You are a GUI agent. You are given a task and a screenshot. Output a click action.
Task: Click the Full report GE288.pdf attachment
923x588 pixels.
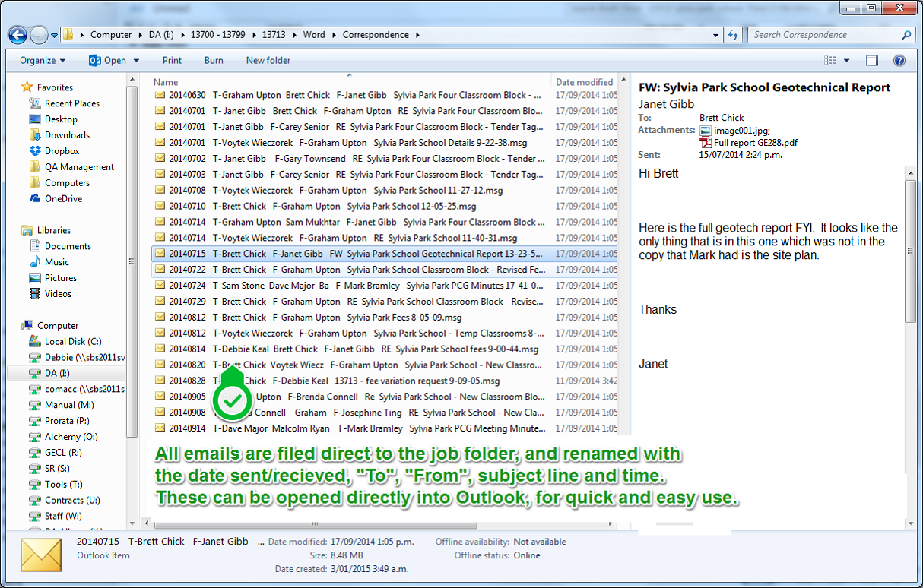click(755, 142)
